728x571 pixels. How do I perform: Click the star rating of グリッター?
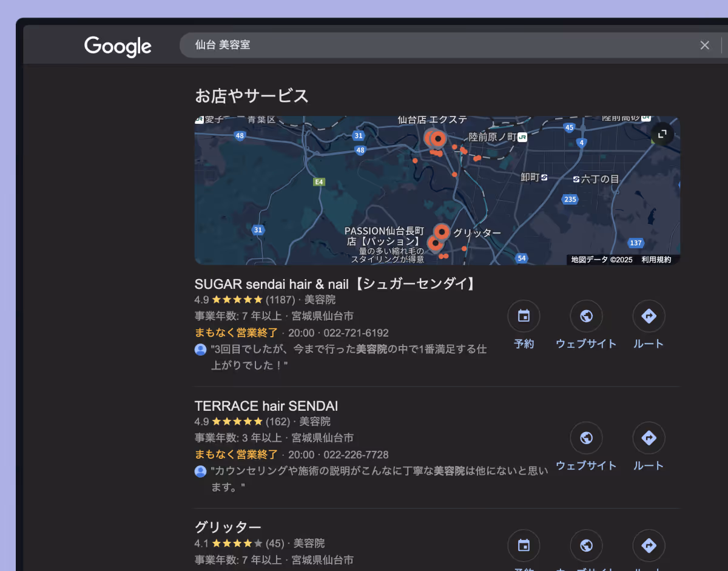(237, 543)
